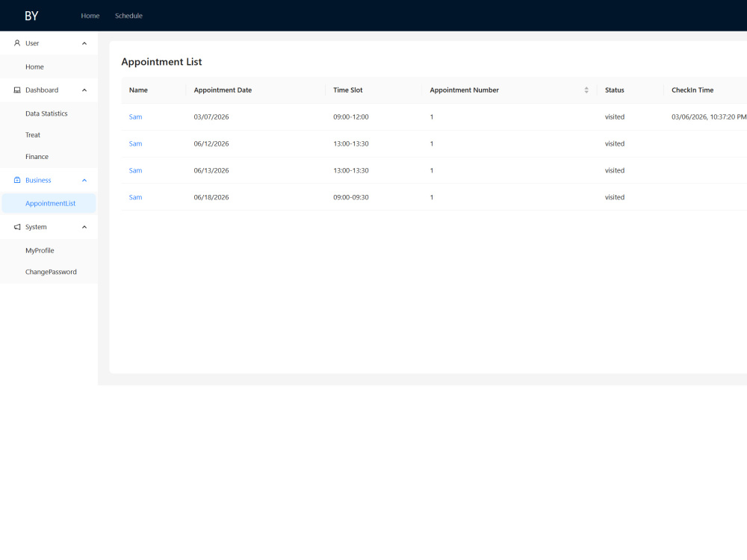747x560 pixels.
Task: Click the BY logo in the header
Action: click(31, 16)
